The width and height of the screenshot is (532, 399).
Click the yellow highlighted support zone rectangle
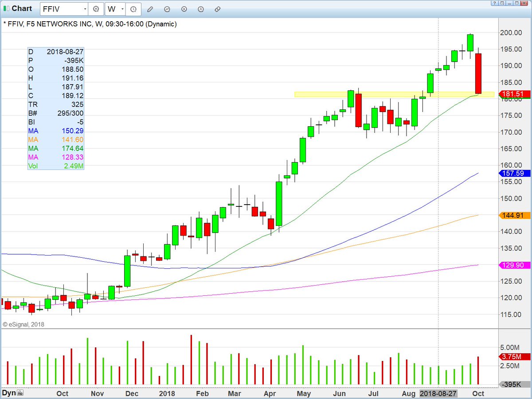point(394,94)
